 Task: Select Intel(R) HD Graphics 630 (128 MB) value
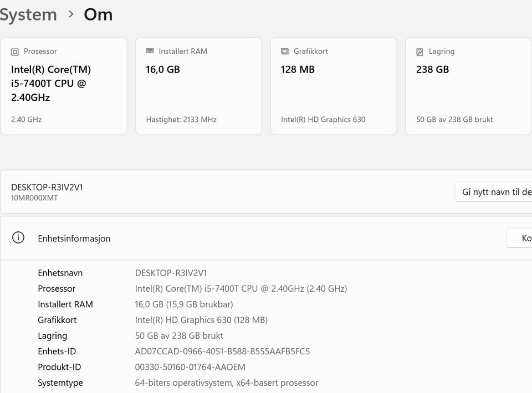pyautogui.click(x=201, y=320)
